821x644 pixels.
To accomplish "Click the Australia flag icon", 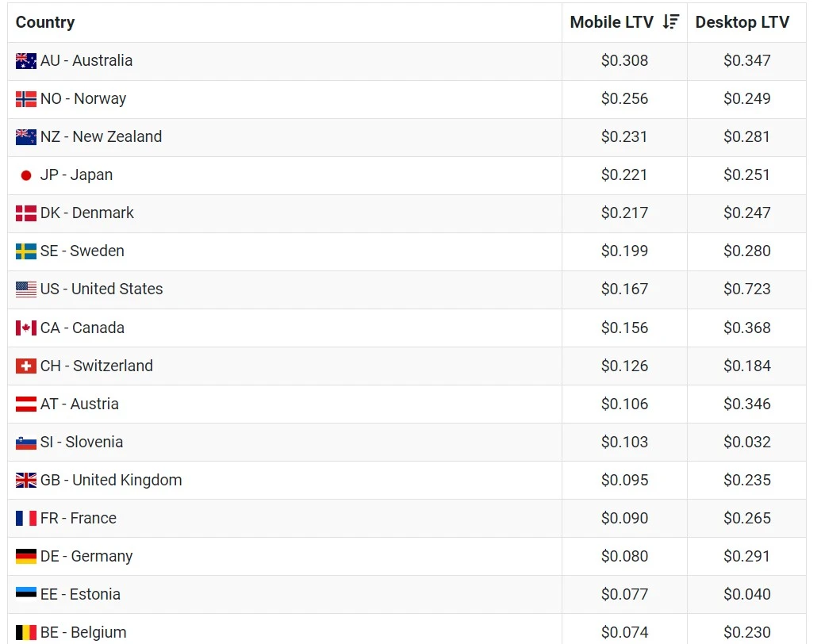I will 26,61.
